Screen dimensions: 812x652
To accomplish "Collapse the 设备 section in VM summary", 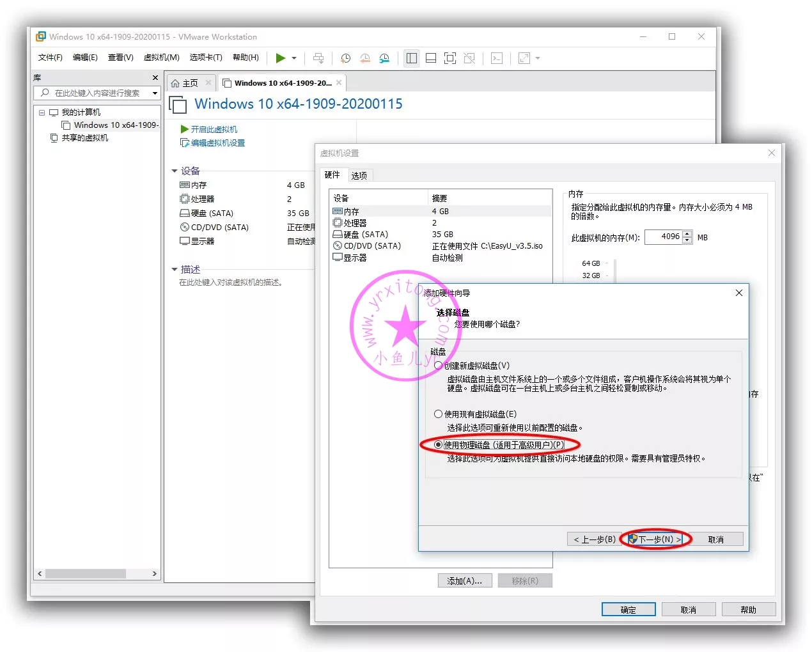I will pos(175,171).
